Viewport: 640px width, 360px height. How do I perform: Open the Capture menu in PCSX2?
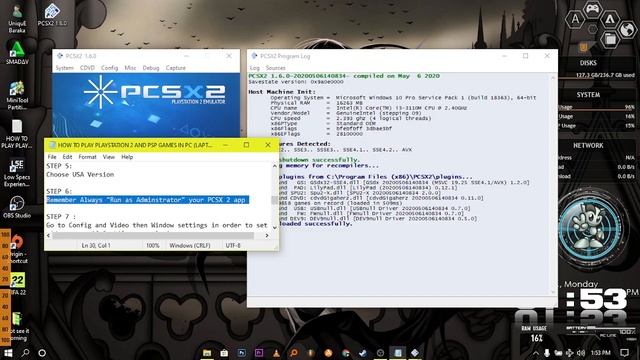(x=176, y=68)
